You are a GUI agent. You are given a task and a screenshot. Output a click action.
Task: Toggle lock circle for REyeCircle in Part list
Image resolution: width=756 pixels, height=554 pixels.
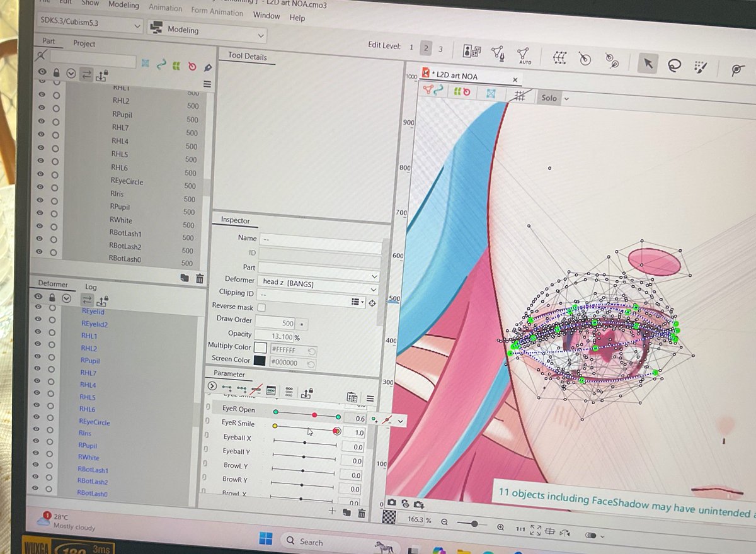click(56, 176)
